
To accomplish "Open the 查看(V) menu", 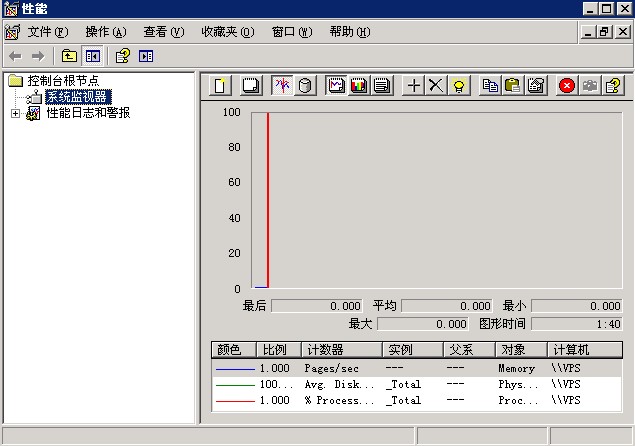I will (x=164, y=32).
